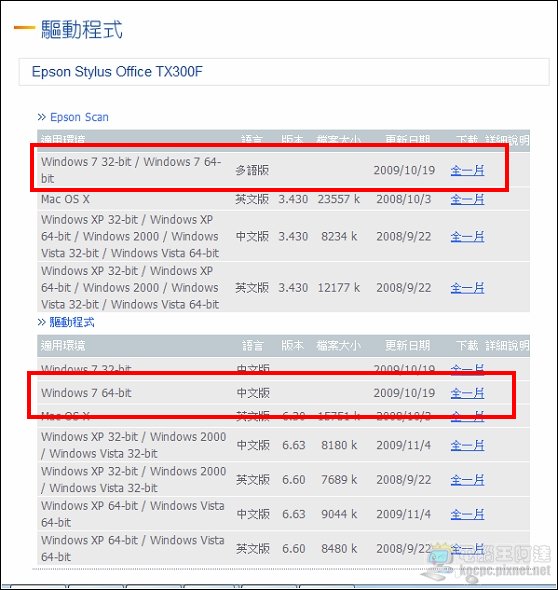This screenshot has width=558, height=590.
Task: Click 2009/11/4 date in the 9044 k row
Action: [404, 514]
